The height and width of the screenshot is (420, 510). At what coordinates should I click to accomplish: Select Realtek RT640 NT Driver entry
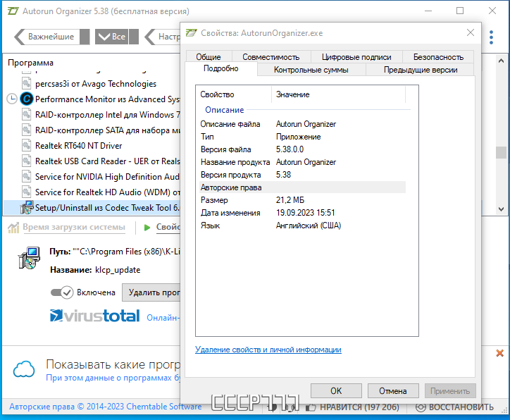click(78, 145)
